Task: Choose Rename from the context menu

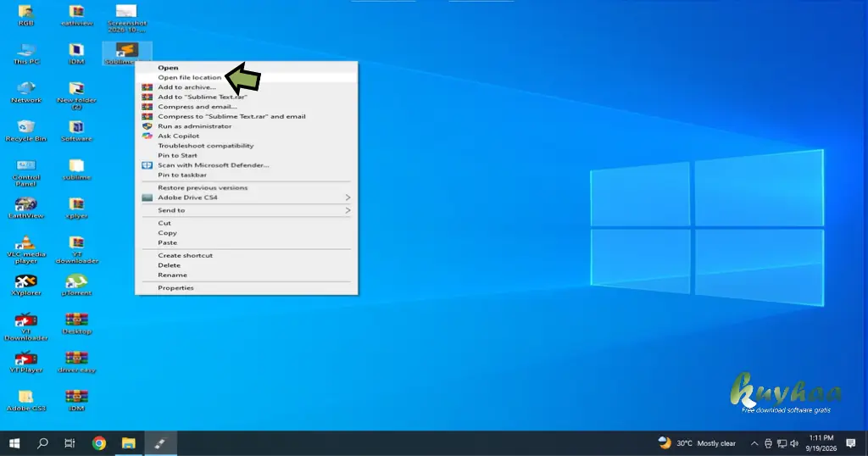Action: pos(247,275)
